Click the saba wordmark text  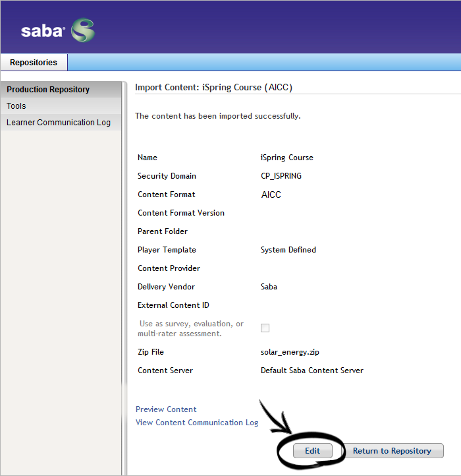point(43,31)
